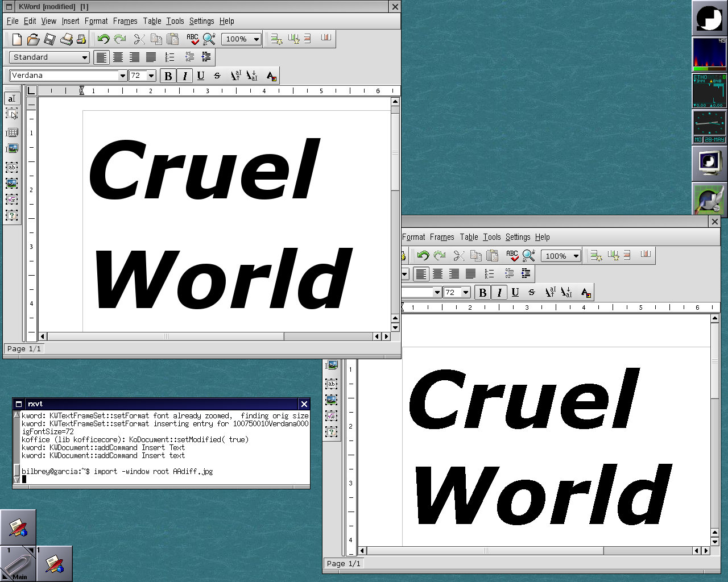Open the File menu

click(x=12, y=21)
